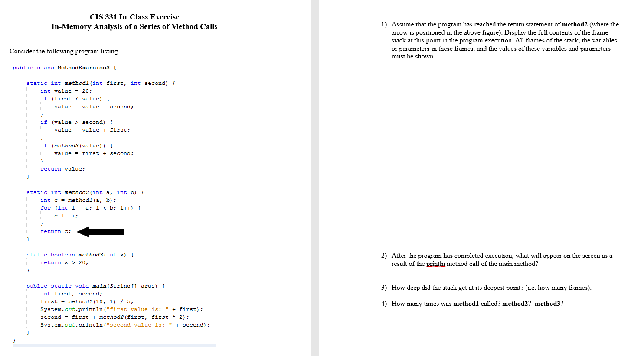Click question 4 about method call counts

472,304
